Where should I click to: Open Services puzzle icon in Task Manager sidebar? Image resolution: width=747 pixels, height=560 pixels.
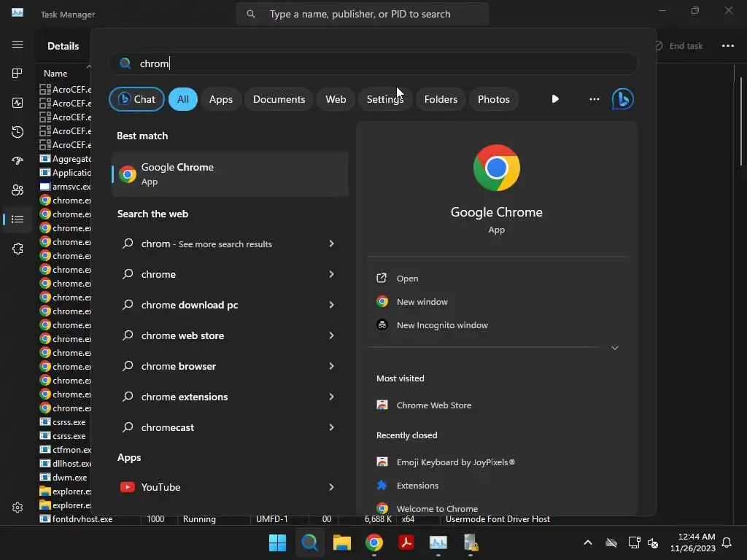pyautogui.click(x=18, y=249)
